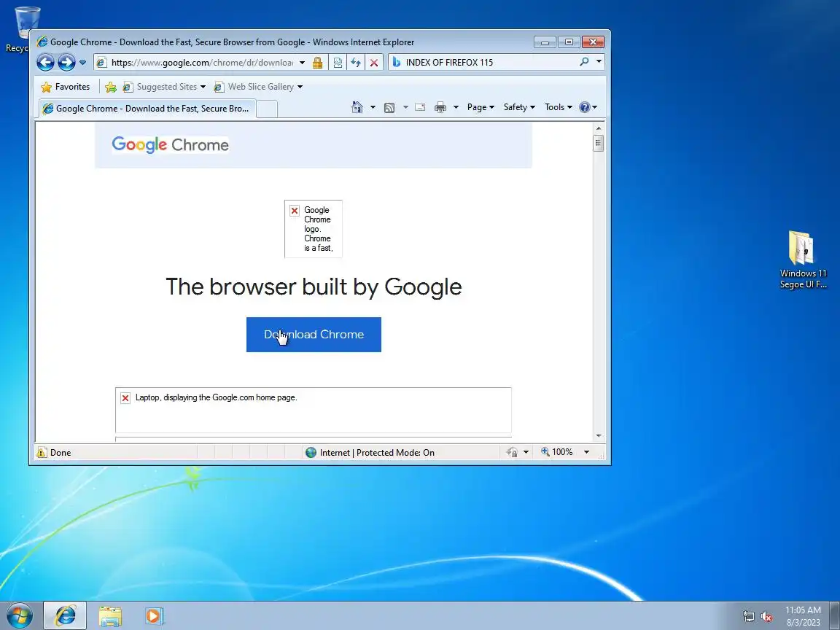The width and height of the screenshot is (840, 630).
Task: Click the status bar privacy/security icon
Action: (x=513, y=453)
